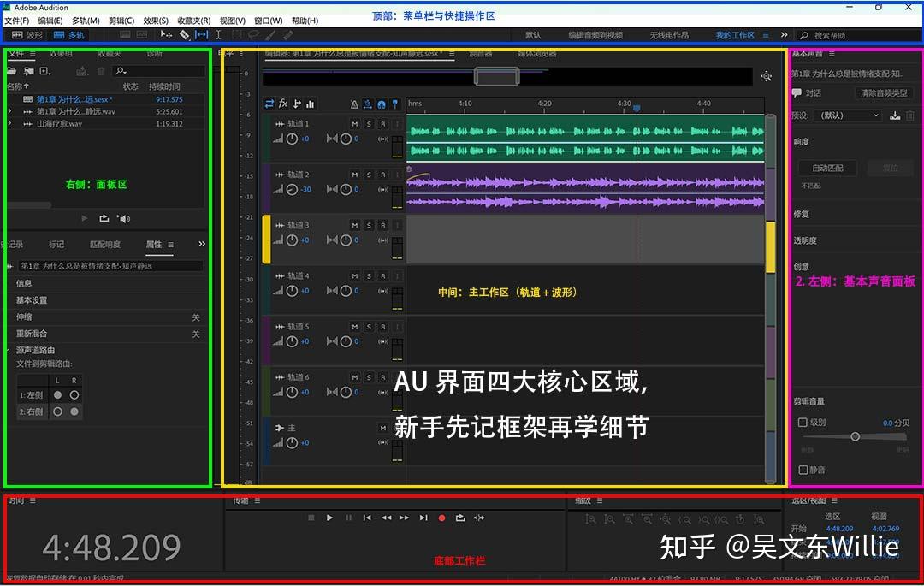Viewport: 924px width, 586px height.
Task: Expand 重新混合 section in Properties
Action: pos(32,334)
